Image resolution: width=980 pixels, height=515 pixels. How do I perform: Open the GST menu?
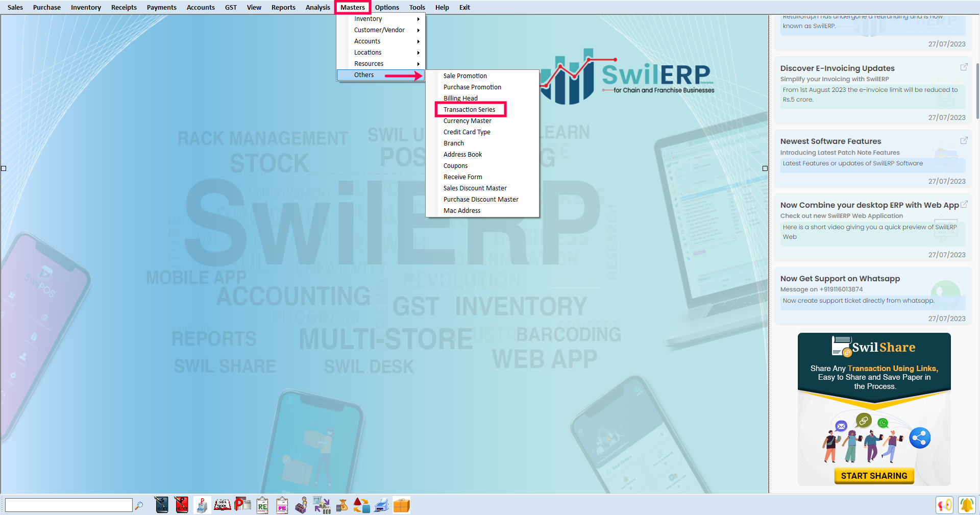231,7
